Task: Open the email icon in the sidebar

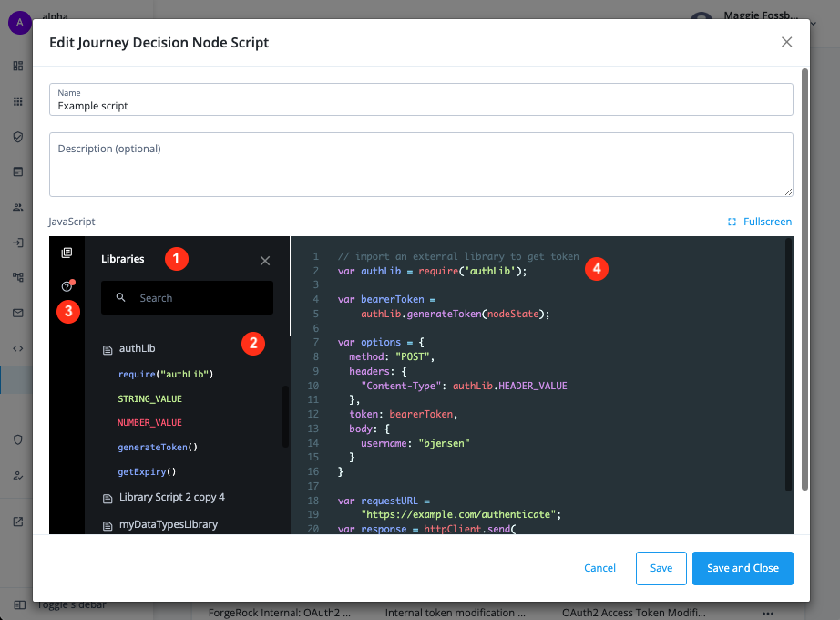Action: click(17, 313)
